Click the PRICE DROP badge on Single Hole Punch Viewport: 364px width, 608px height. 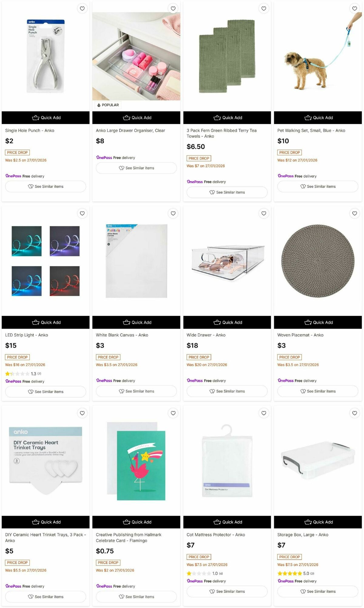click(x=17, y=152)
